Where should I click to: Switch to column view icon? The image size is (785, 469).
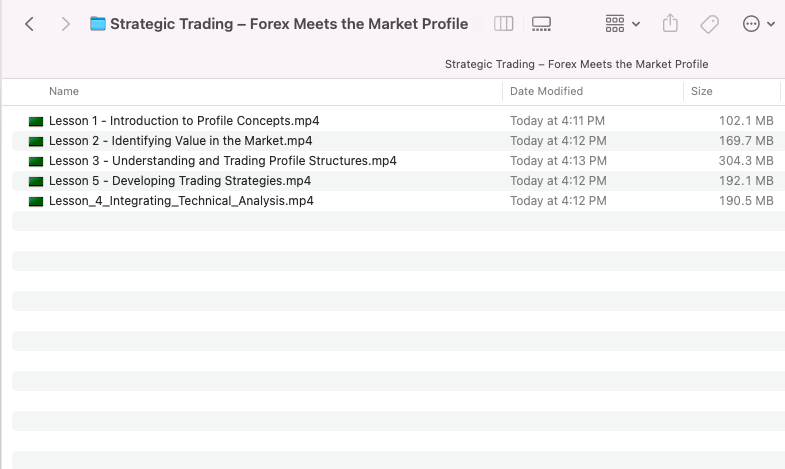click(503, 24)
